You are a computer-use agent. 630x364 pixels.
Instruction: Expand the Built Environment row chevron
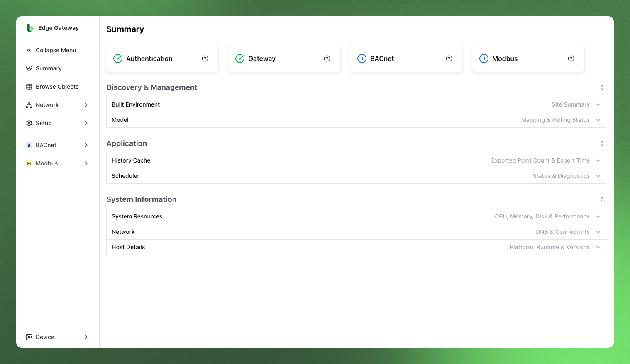pos(598,104)
